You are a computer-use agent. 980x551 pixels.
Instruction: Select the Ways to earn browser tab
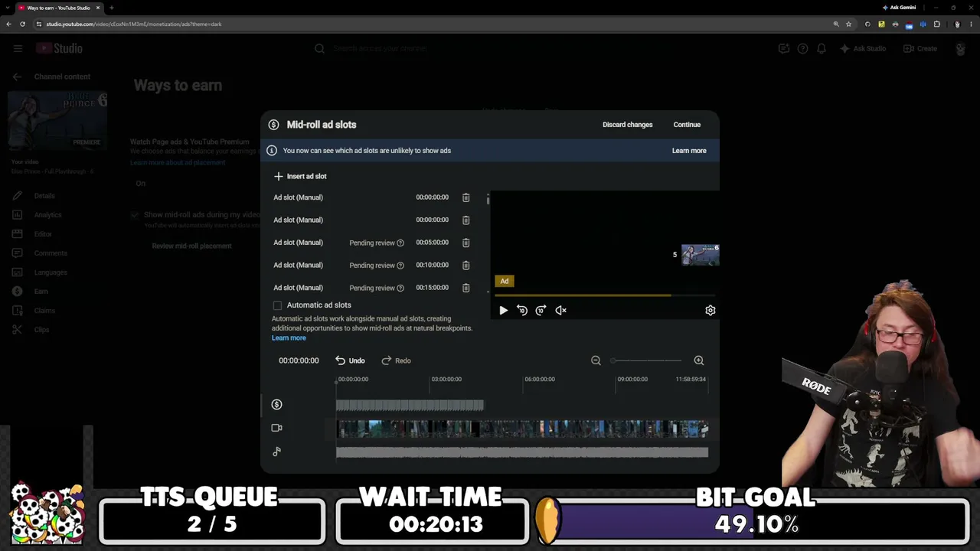60,8
